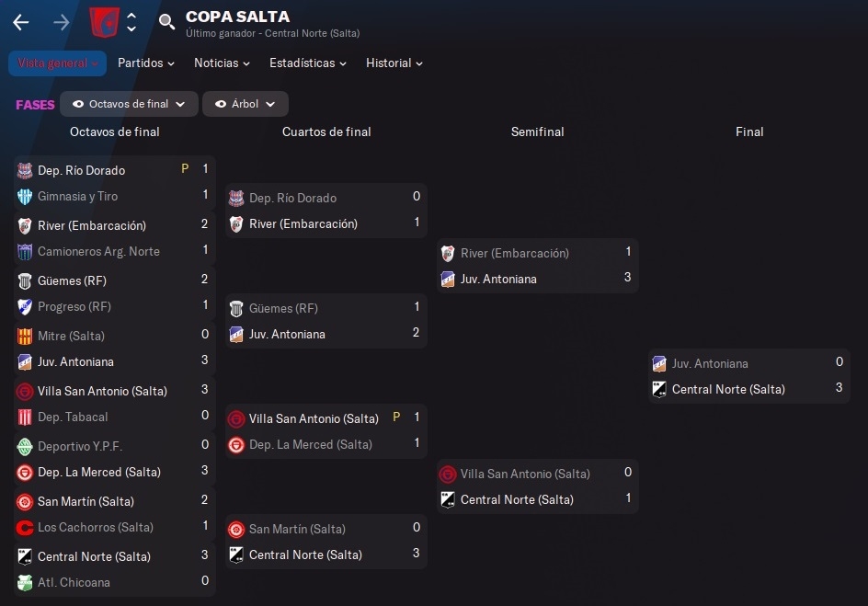Toggle the eye icon beside Octavos de final
The image size is (868, 606).
click(78, 104)
